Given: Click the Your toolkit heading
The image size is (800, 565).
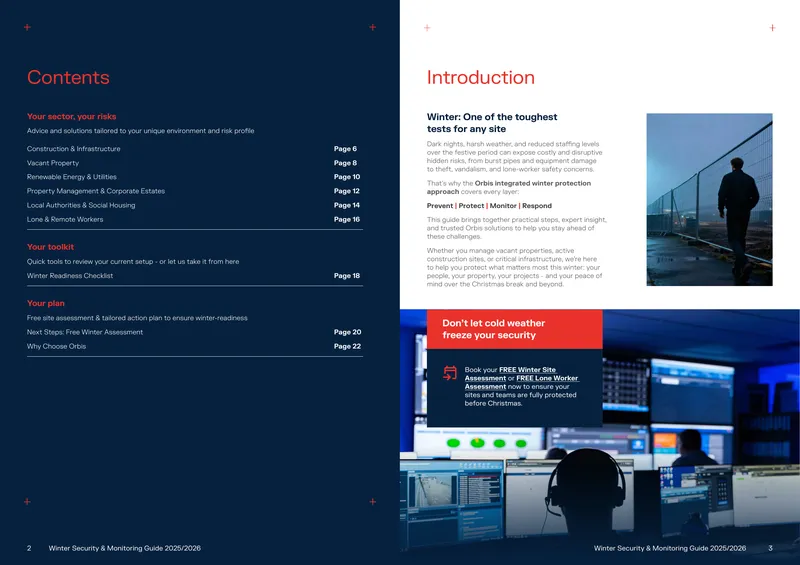Looking at the screenshot, I should (50, 247).
